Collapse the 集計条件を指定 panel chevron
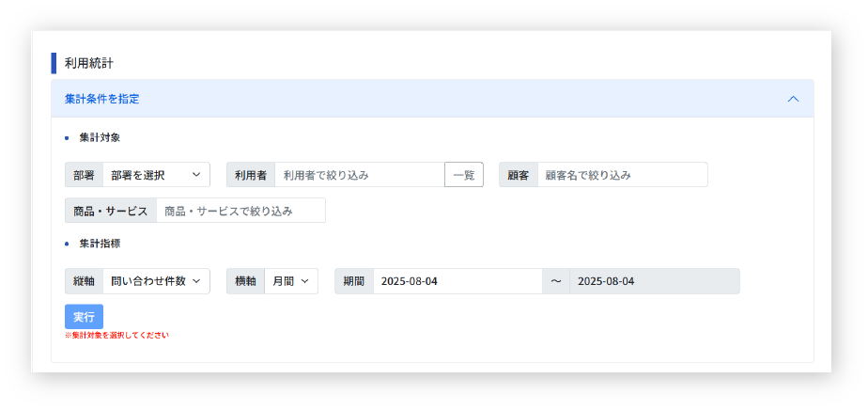868x410 pixels. tap(793, 99)
